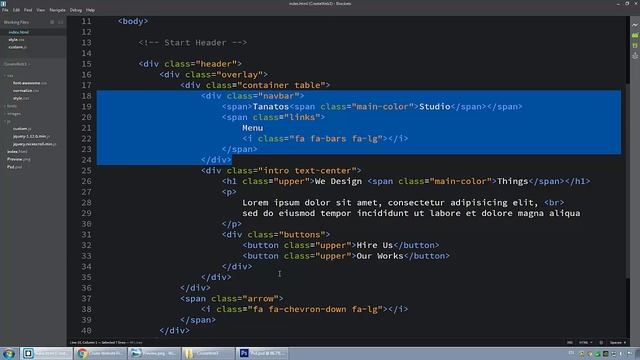
Task: Click the Brackets app icon in title bar
Action: click(x=3, y=3)
